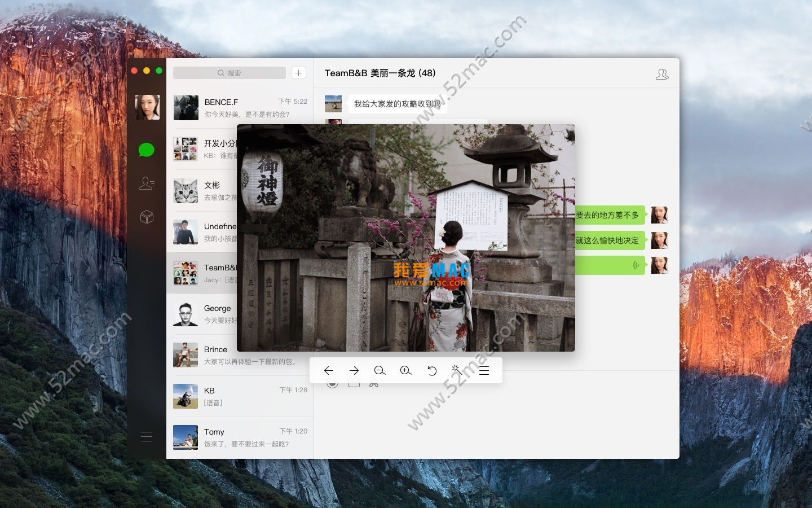Open the settings menu at sidebar bottom
812x508 pixels.
pos(146,436)
